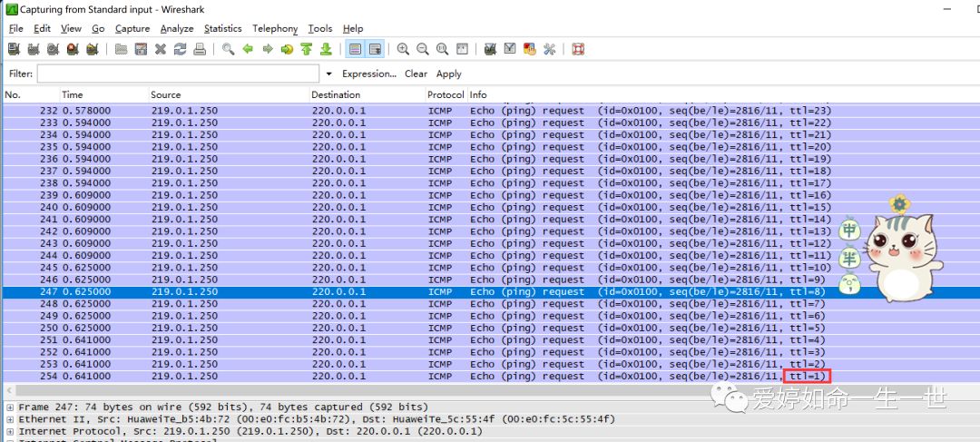This screenshot has height=442, width=980.
Task: Focus the Filter text input
Action: coord(178,74)
